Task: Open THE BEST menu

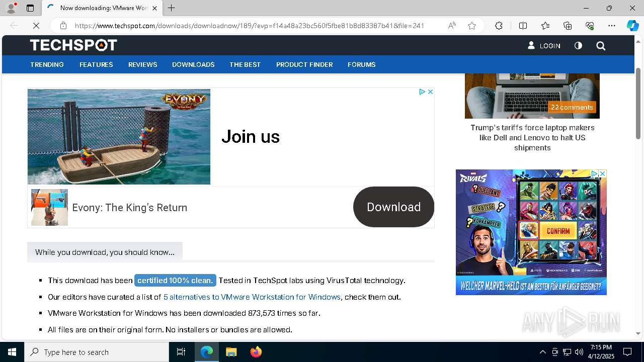Action: pyautogui.click(x=245, y=64)
